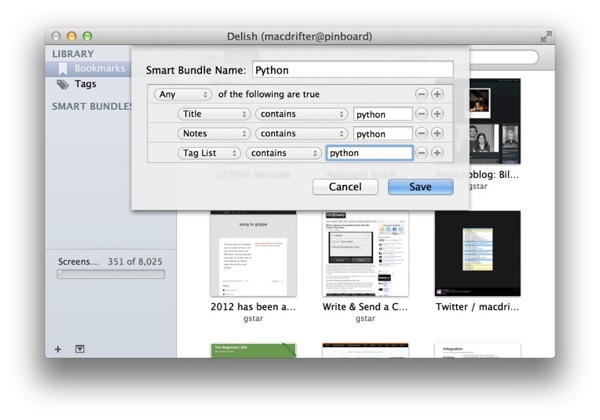Click gstar tag under 'Write & Send a C...'
The width and height of the screenshot is (600, 420).
[x=365, y=319]
